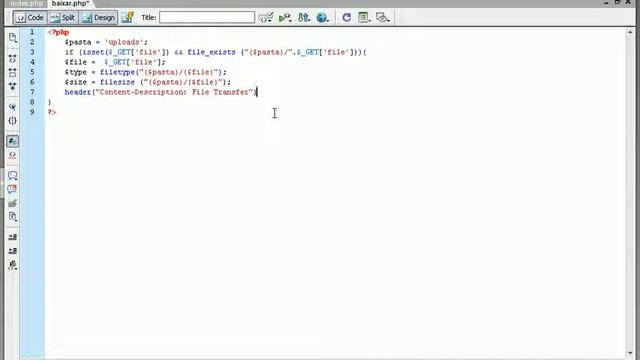Click the $file = $_GET['file'] line
Image resolution: width=640 pixels, height=360 pixels.
[115, 62]
